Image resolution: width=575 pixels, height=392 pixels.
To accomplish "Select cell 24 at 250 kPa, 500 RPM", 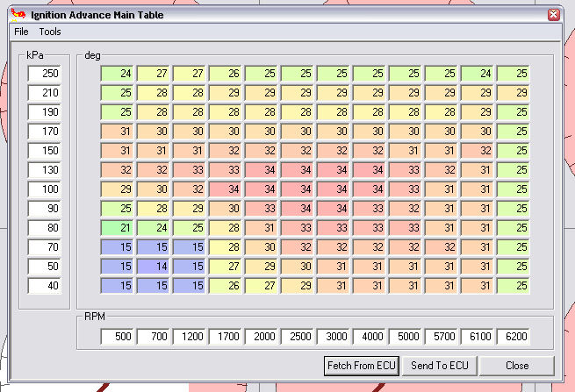I will (117, 74).
